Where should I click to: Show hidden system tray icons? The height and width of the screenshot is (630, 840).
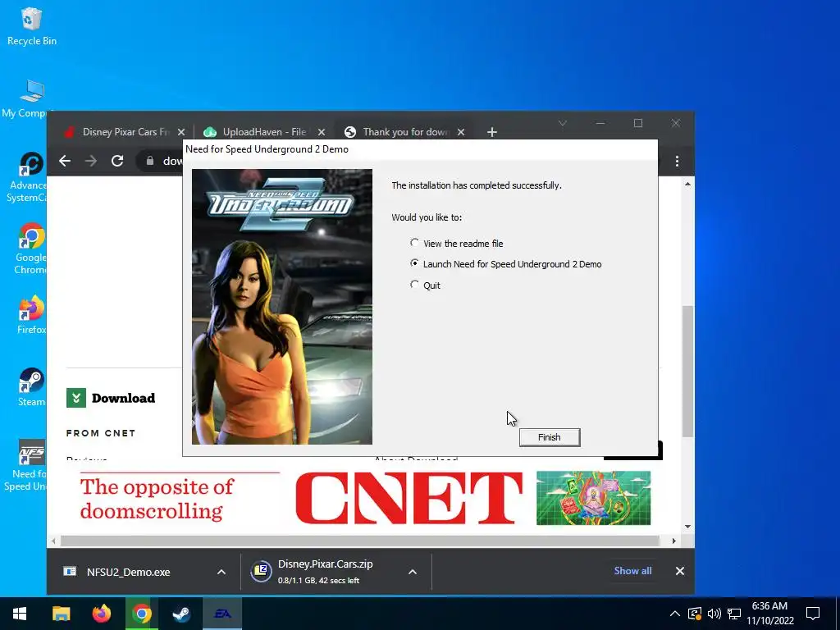675,614
